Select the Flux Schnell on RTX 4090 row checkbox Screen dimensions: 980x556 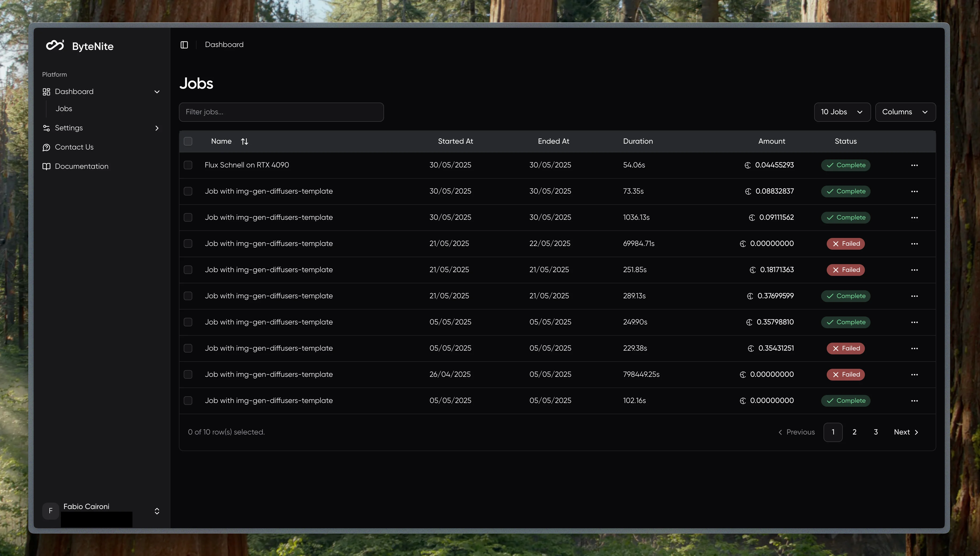(x=188, y=165)
